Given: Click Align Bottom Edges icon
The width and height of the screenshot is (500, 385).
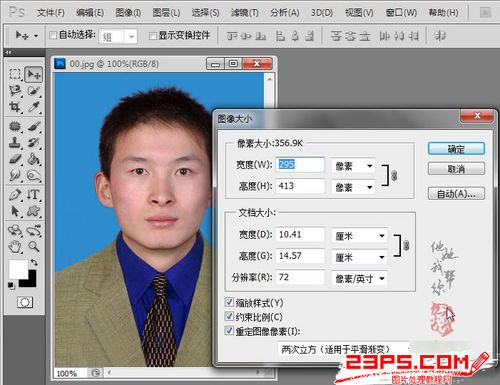Looking at the screenshot, I should point(261,36).
